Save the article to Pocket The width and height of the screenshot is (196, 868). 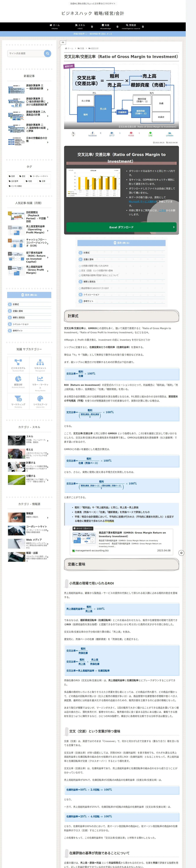click(131, 134)
